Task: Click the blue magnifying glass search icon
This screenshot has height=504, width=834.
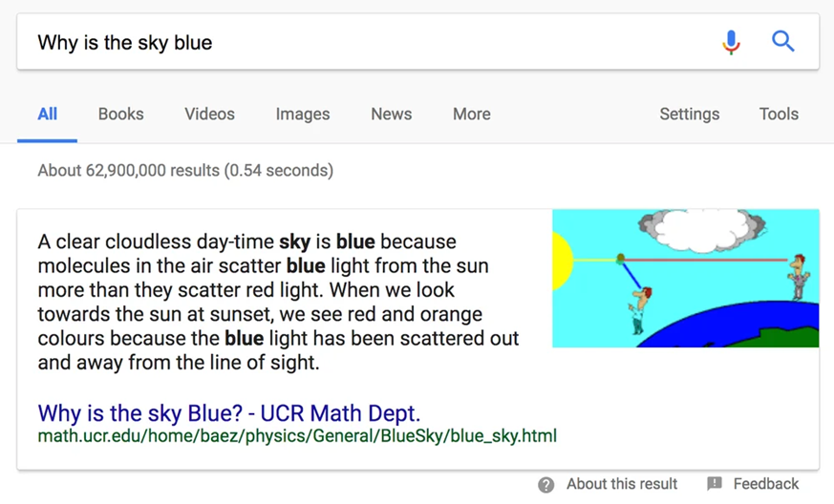Action: point(783,42)
